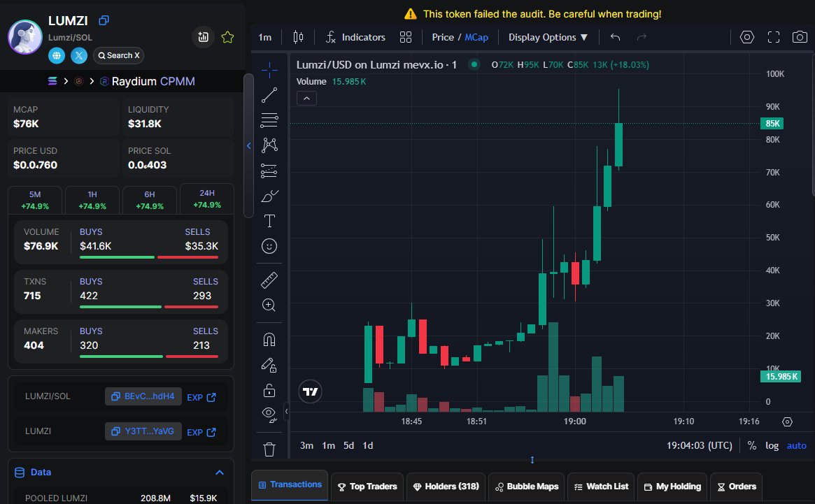This screenshot has width=815, height=504.
Task: Copy the Y3TT...YaVG token address
Action: click(x=143, y=431)
